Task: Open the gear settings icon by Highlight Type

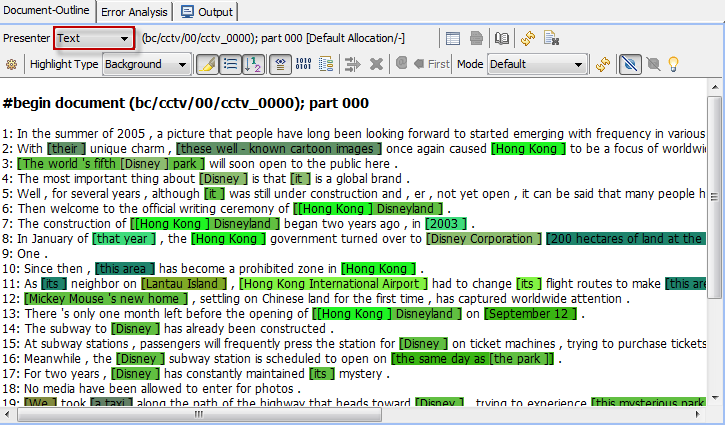Action: click(x=12, y=64)
